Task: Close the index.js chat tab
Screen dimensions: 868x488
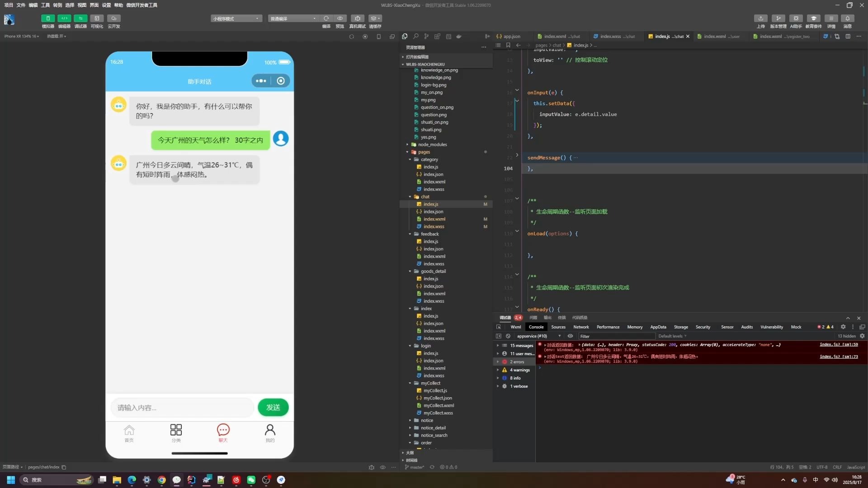Action: (x=688, y=36)
